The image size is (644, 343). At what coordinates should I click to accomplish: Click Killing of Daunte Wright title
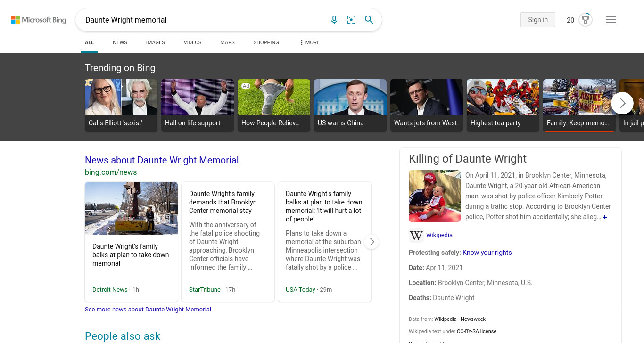pos(468,159)
